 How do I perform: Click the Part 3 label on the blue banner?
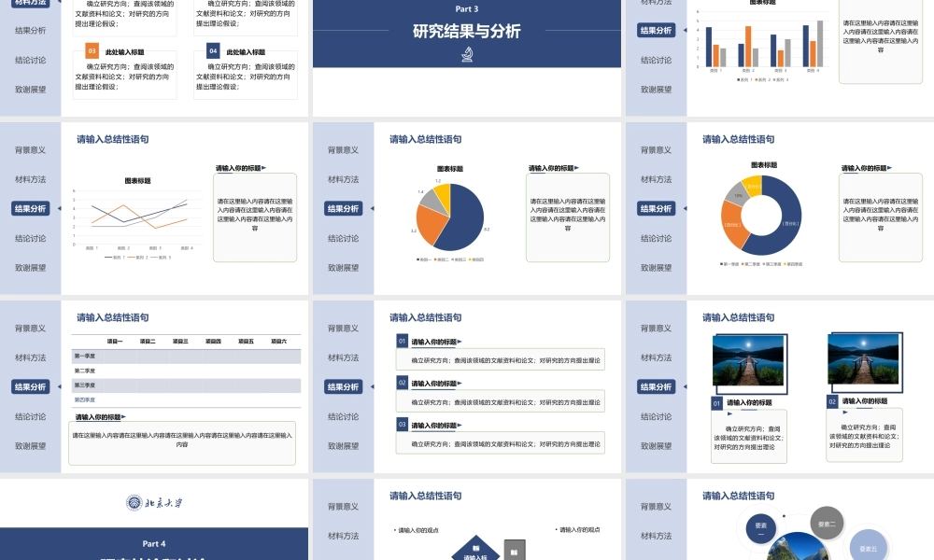click(x=466, y=9)
